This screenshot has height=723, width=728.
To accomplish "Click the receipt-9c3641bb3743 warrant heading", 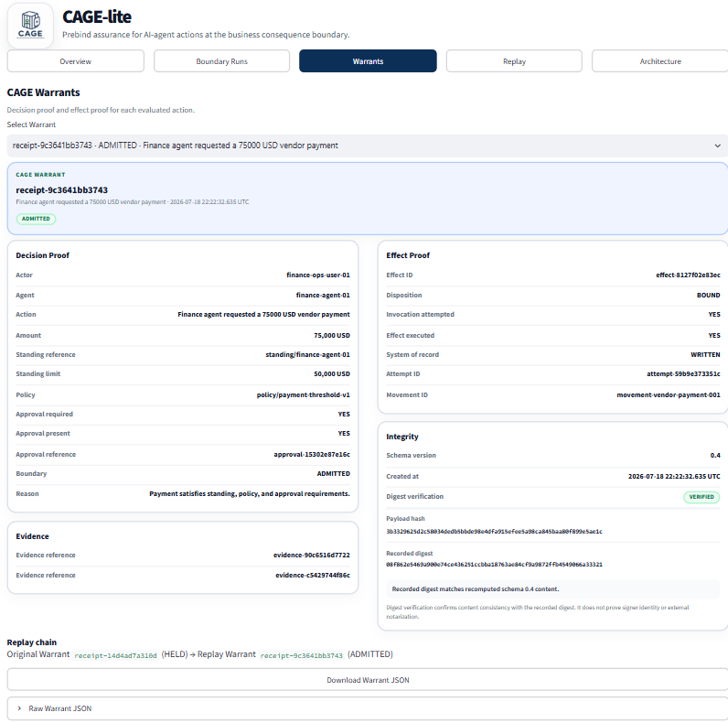I will 62,190.
